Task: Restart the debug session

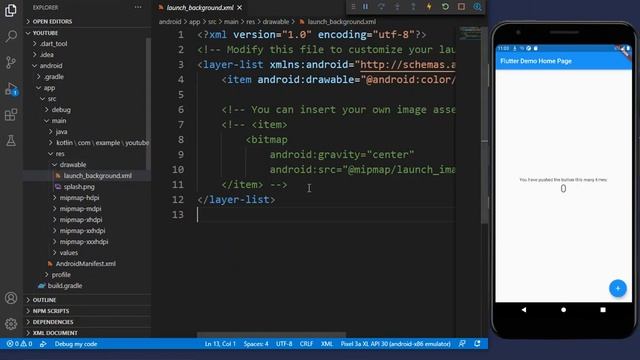Action: 445,7
